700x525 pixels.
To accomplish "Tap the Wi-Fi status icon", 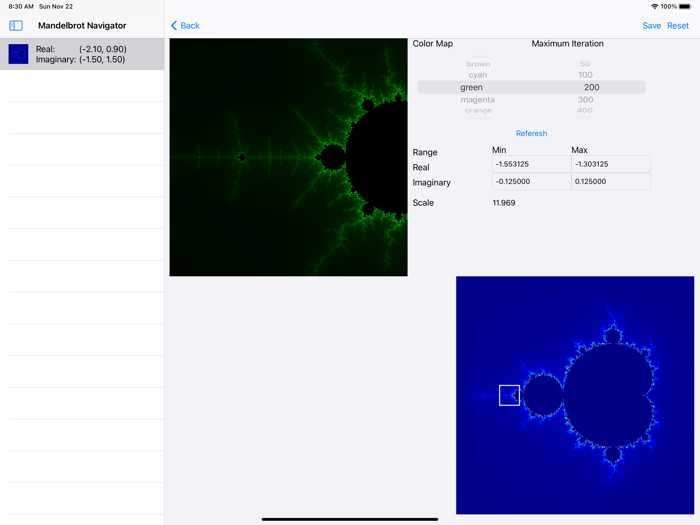I will click(654, 6).
